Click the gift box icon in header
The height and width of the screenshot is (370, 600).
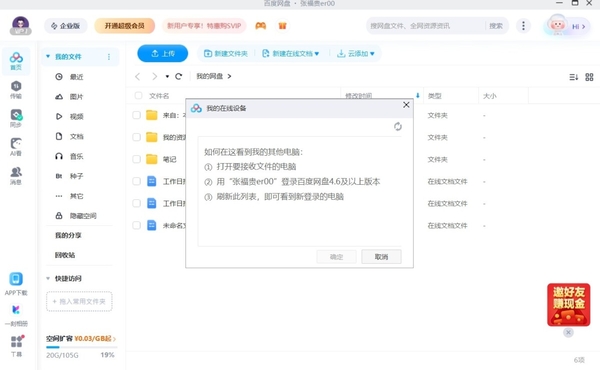pos(282,26)
